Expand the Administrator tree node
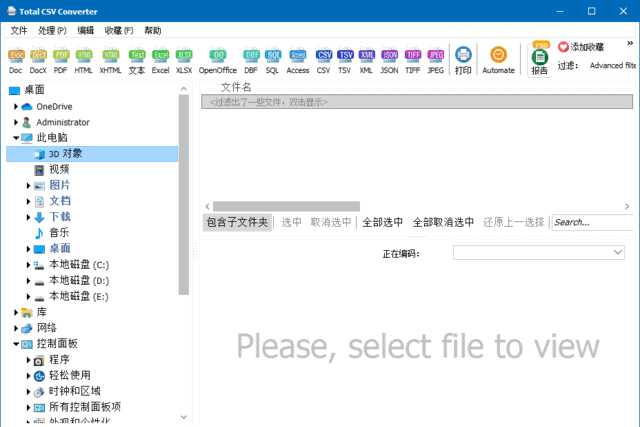Screen dimensions: 640x427 pyautogui.click(x=16, y=122)
